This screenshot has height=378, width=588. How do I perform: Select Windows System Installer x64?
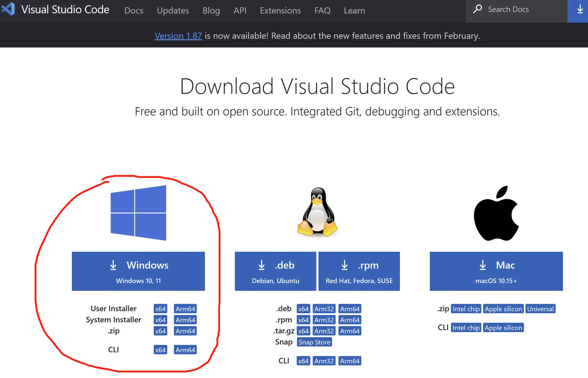click(160, 320)
